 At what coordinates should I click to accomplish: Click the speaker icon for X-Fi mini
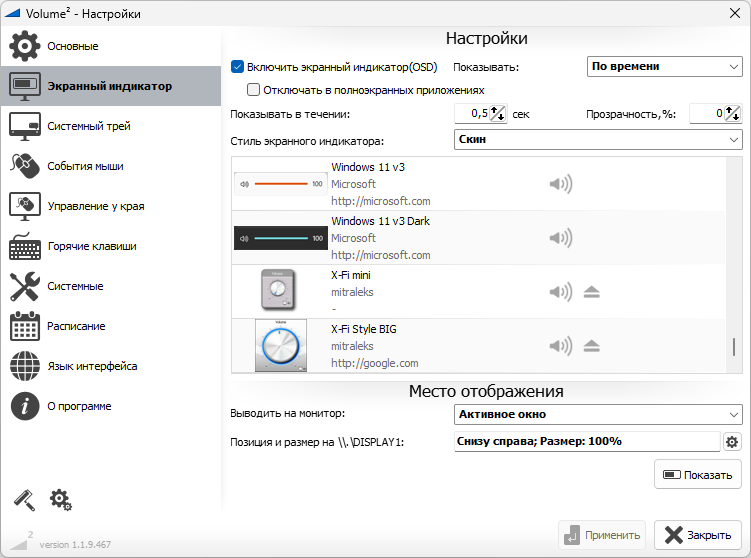coord(560,292)
